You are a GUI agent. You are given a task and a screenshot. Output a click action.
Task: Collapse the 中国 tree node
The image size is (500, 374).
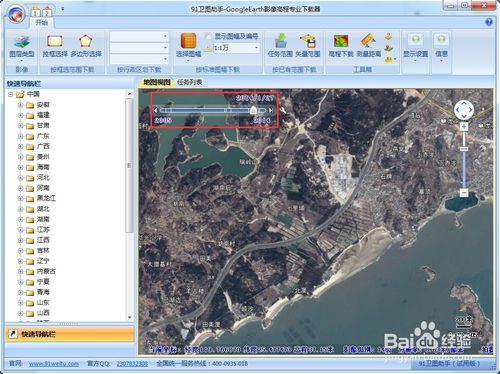(11, 95)
